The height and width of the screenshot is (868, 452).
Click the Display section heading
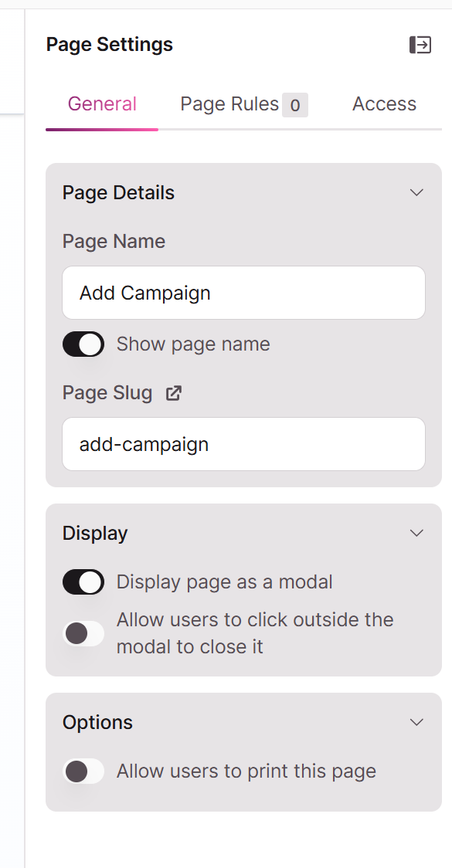95,533
